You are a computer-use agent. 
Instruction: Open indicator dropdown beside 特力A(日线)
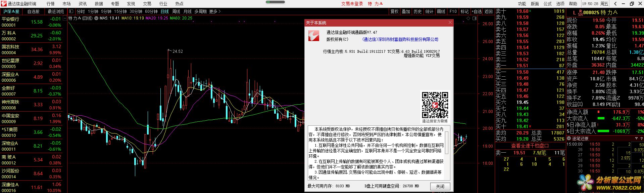point(96,18)
